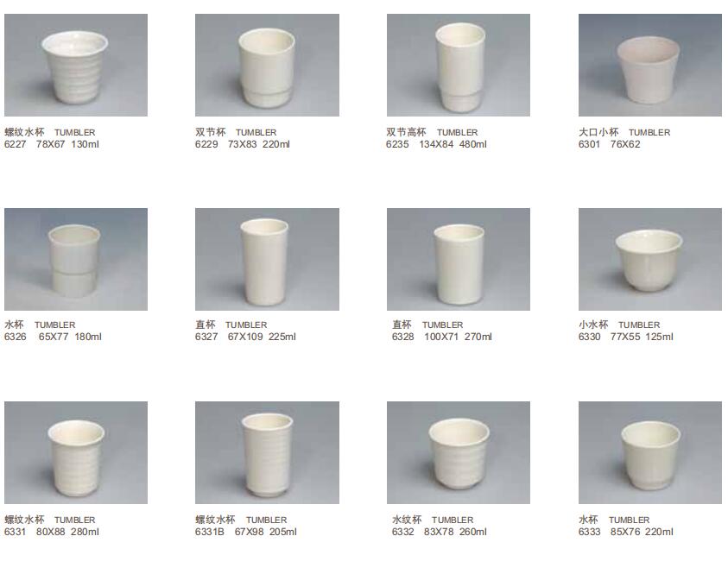Select the '6235 134X84 480ml' spec line
The width and height of the screenshot is (728, 574).
click(436, 144)
